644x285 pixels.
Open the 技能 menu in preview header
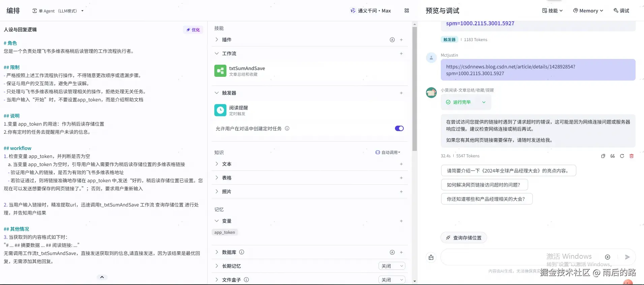point(552,11)
